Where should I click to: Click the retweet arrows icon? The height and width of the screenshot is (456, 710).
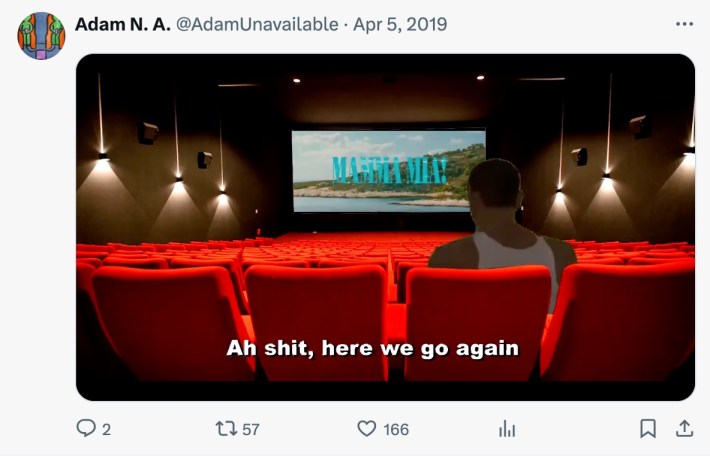click(225, 428)
